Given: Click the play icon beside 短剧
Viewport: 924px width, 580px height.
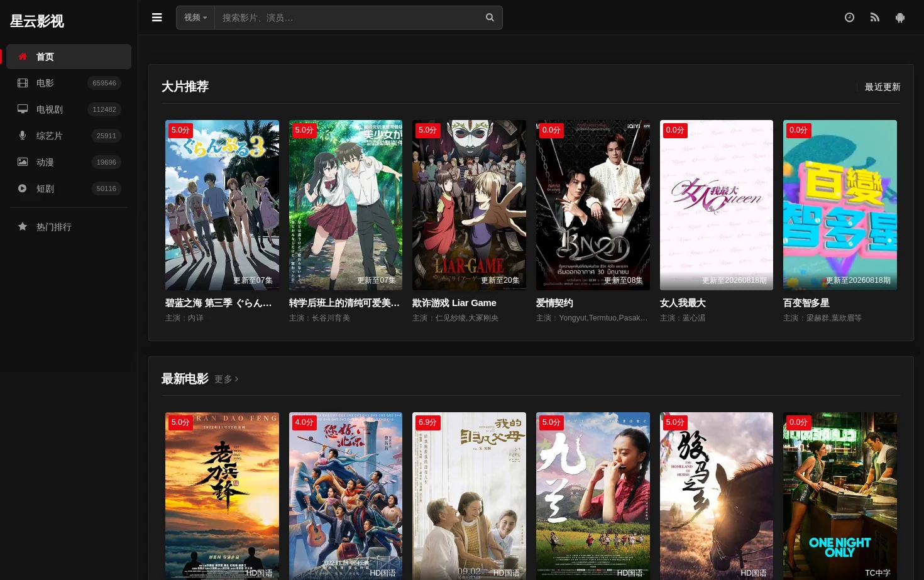Looking at the screenshot, I should tap(23, 189).
